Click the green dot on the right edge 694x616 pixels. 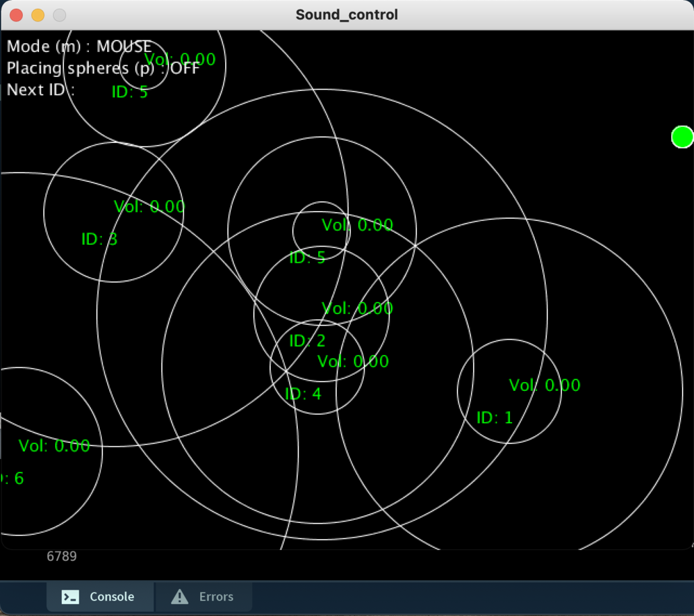point(682,137)
